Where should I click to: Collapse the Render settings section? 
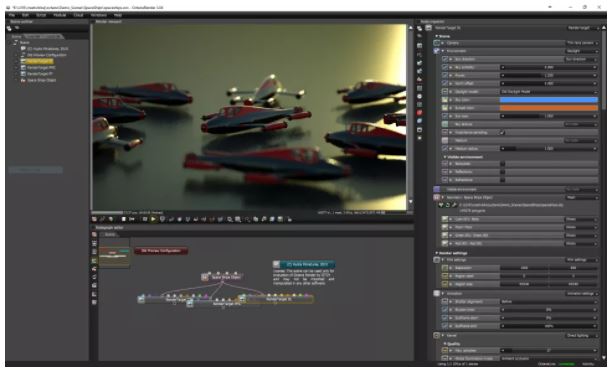point(437,253)
